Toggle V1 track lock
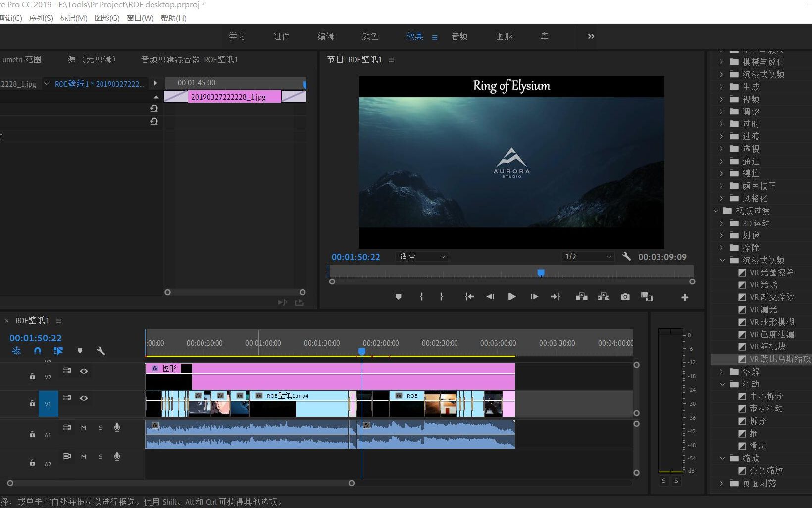Screen dimensions: 812x508 point(32,403)
